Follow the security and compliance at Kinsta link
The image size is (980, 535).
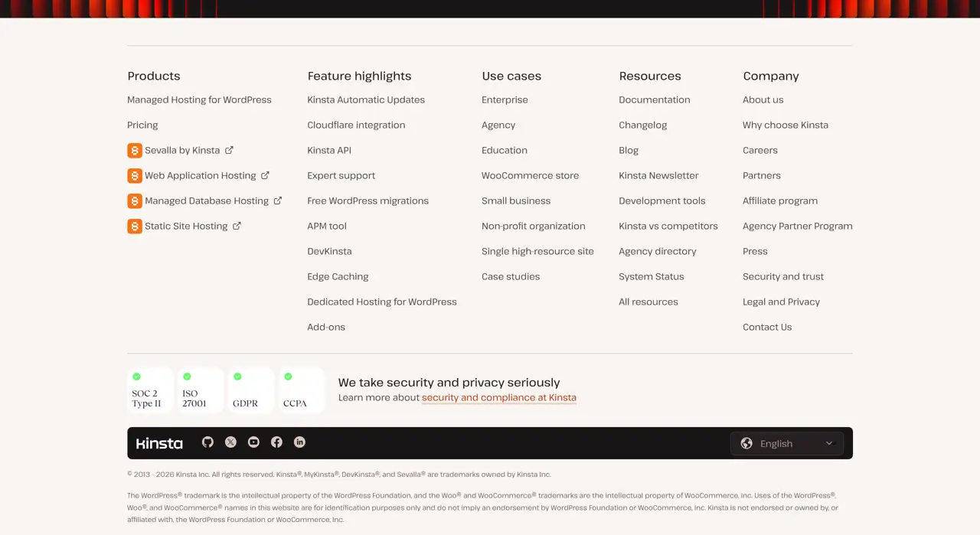[498, 398]
